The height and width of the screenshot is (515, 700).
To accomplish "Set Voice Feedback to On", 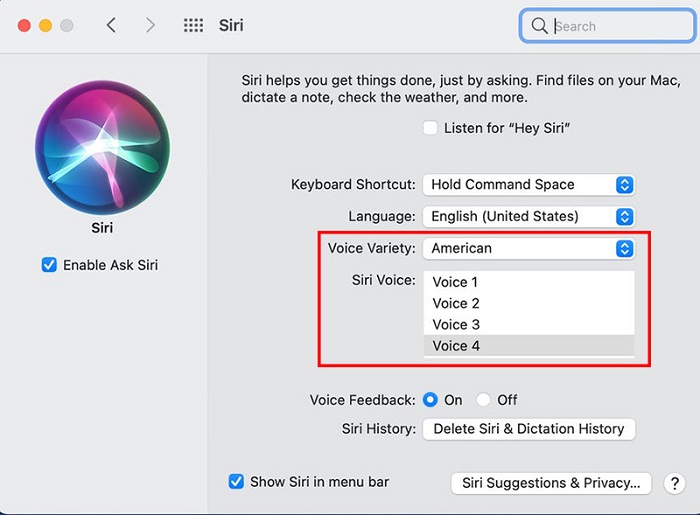I will click(431, 400).
